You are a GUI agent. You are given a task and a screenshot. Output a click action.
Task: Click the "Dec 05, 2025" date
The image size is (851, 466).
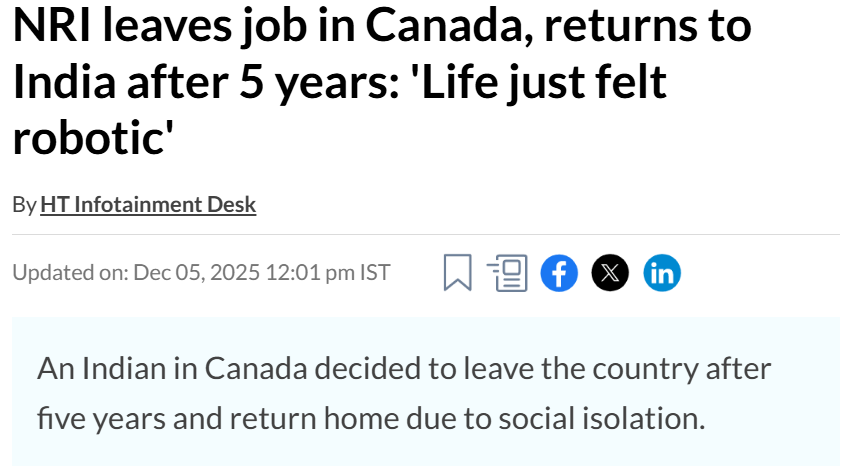click(196, 273)
